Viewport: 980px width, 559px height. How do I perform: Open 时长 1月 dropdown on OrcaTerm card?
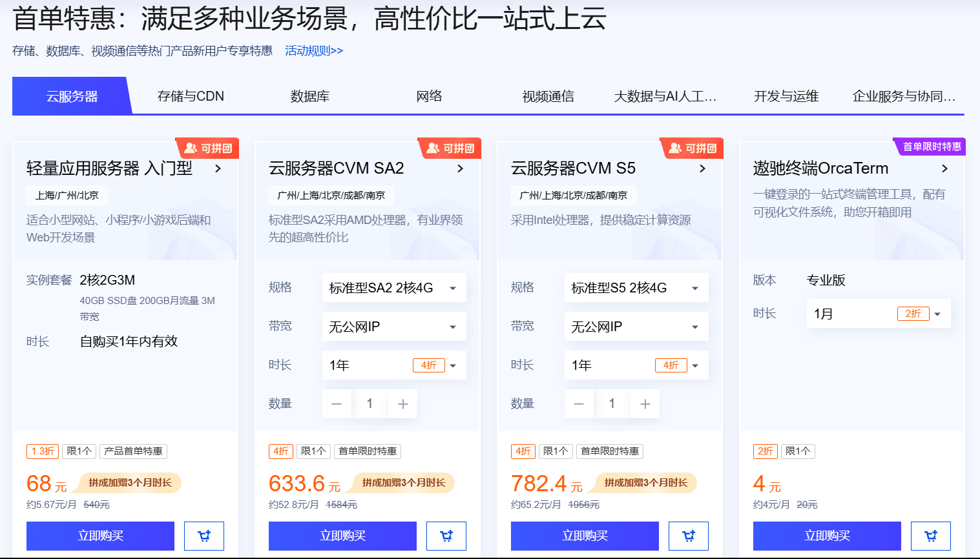879,314
